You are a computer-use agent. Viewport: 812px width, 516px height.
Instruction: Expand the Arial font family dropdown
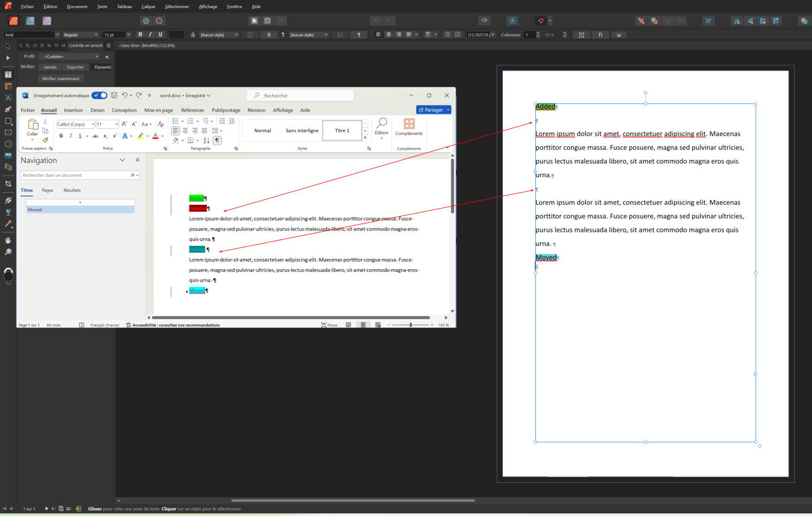pyautogui.click(x=57, y=35)
